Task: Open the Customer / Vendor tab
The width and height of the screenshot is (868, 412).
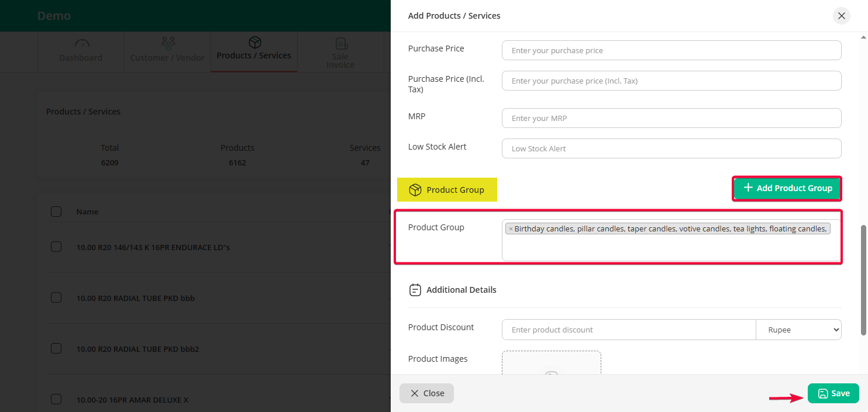Action: pos(167,53)
